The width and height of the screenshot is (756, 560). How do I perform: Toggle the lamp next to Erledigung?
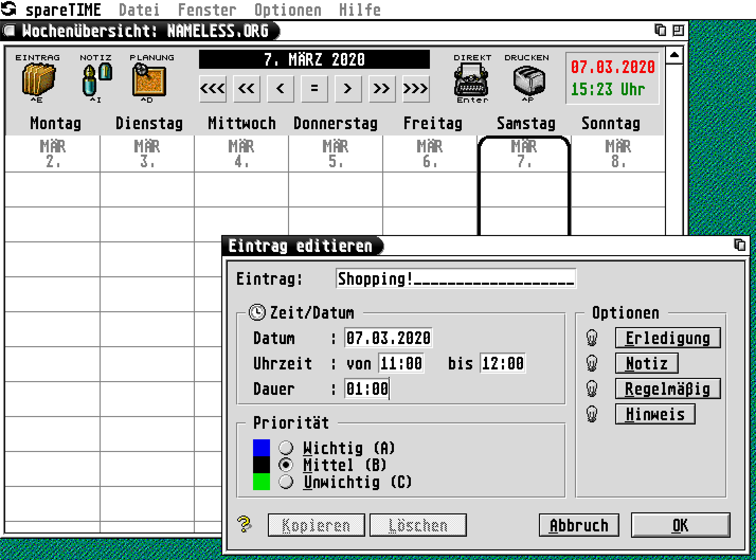[x=591, y=338]
